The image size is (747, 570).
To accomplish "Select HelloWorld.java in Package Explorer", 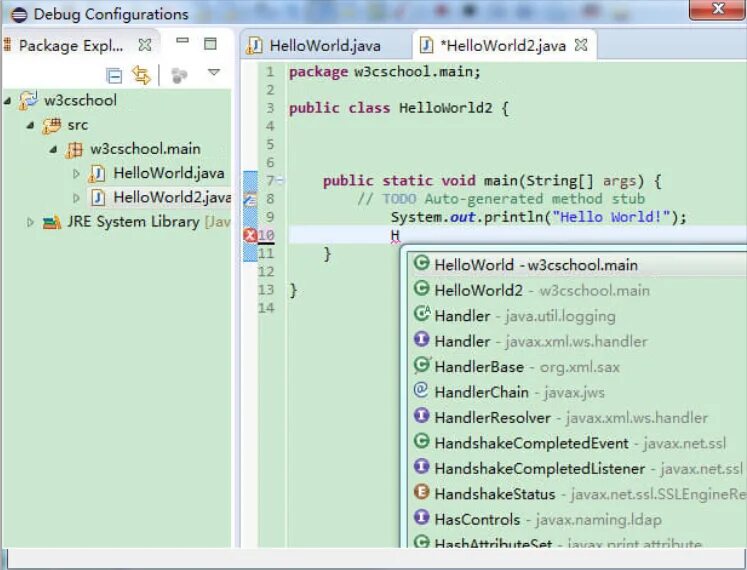I will 169,173.
